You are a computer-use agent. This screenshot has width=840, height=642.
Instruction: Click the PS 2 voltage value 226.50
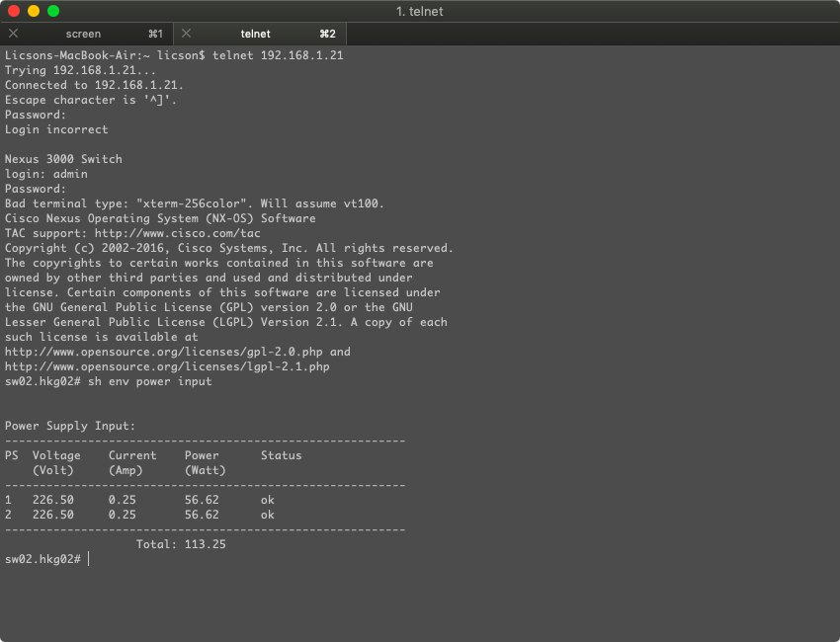point(53,515)
